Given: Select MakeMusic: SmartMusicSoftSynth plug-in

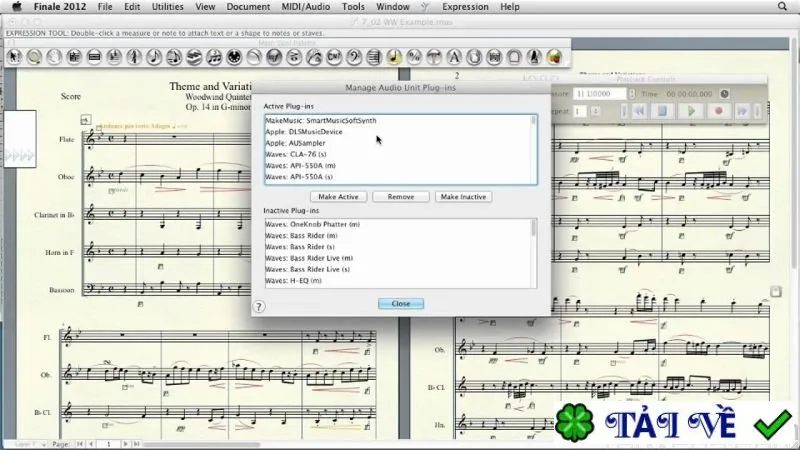Looking at the screenshot, I should (398, 120).
